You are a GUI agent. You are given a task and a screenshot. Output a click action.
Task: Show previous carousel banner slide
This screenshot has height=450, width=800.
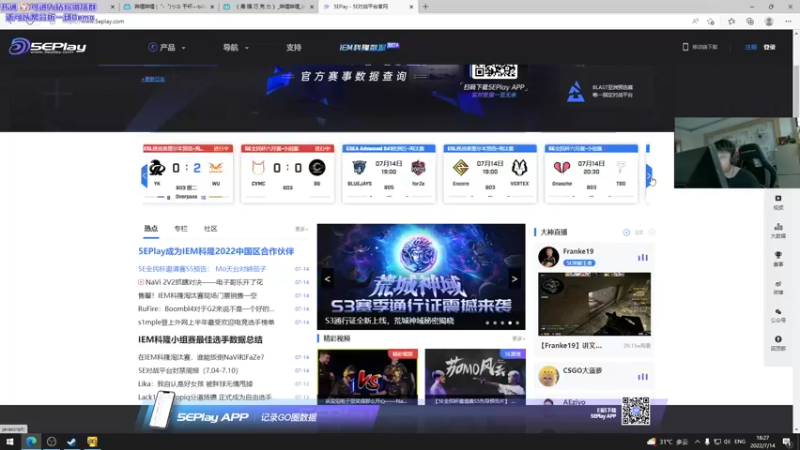328,279
